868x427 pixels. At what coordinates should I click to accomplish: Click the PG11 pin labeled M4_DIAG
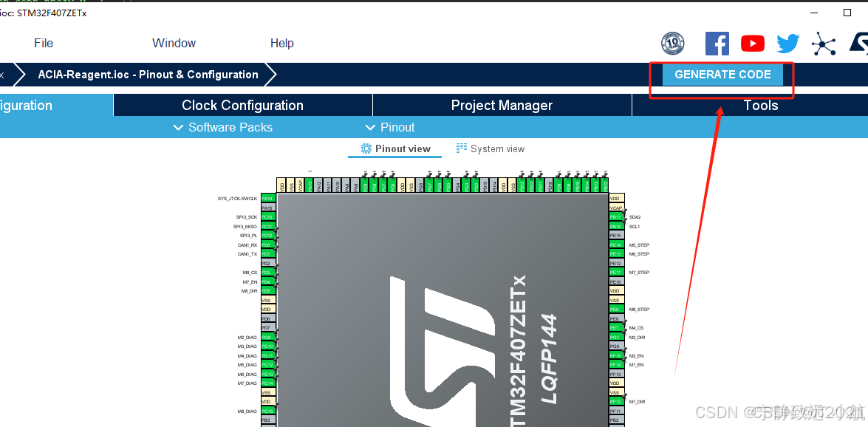268,355
